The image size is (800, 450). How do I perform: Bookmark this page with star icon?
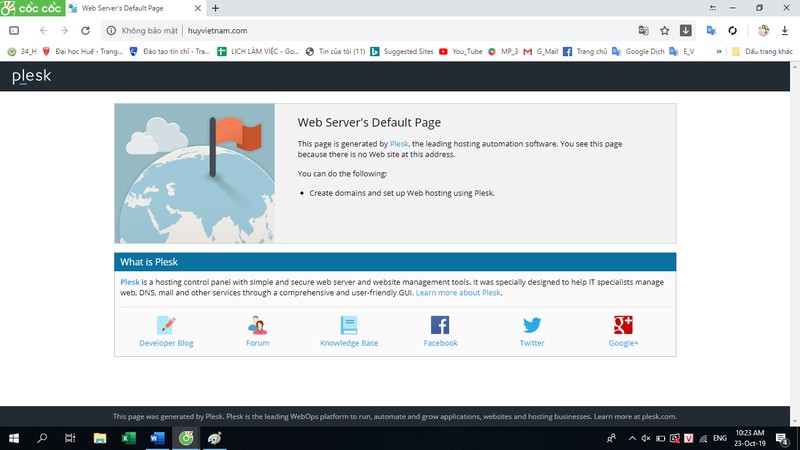(x=664, y=31)
